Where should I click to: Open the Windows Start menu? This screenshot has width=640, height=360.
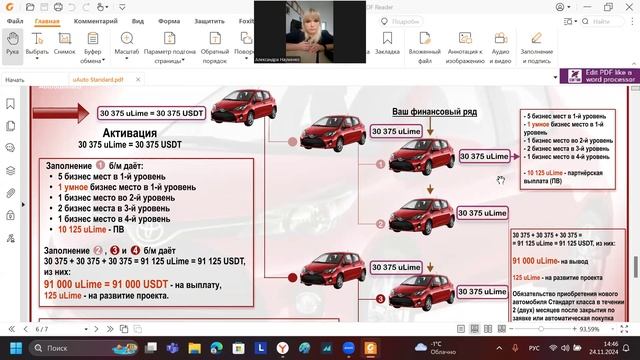16,348
